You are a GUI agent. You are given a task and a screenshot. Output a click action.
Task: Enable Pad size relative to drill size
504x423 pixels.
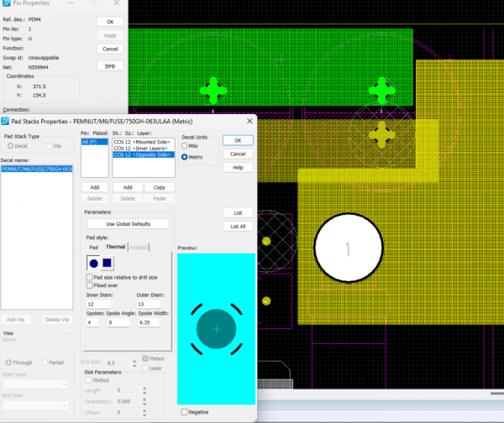(x=90, y=277)
